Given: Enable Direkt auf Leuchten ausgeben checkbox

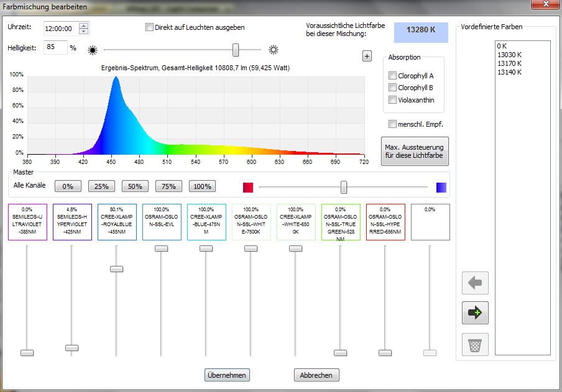Looking at the screenshot, I should point(149,27).
